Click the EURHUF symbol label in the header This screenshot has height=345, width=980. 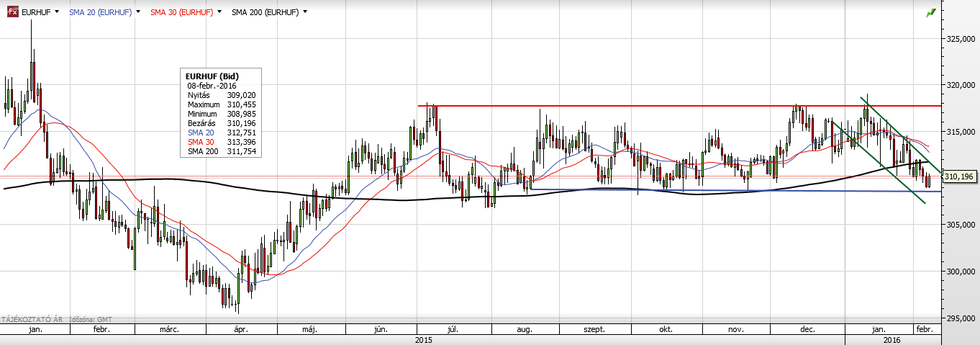tap(36, 12)
